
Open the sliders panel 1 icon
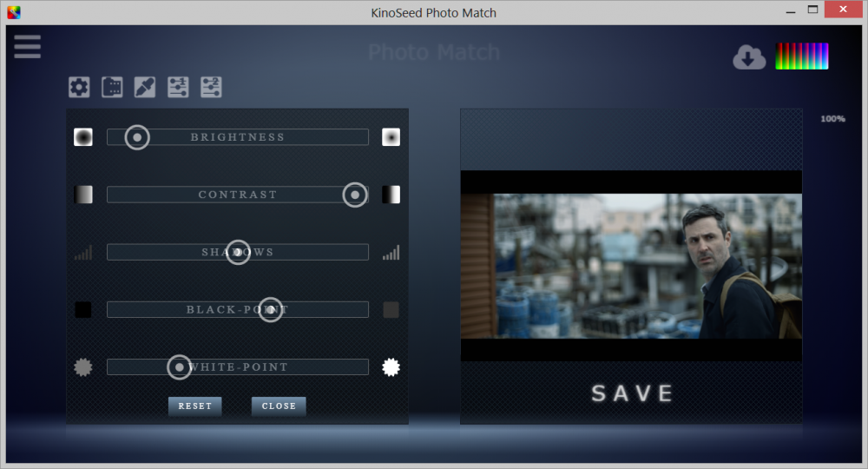point(178,87)
